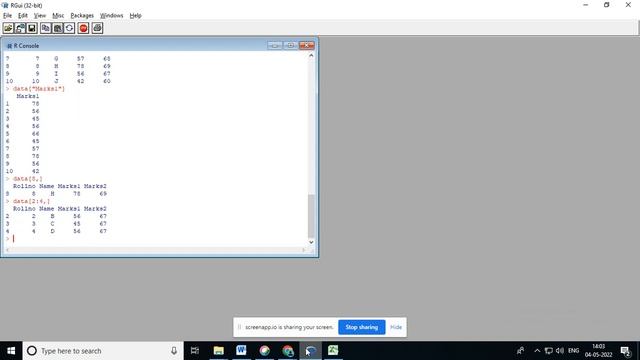The image size is (640, 360).
Task: Maximize the R Console child window
Action: click(290, 45)
